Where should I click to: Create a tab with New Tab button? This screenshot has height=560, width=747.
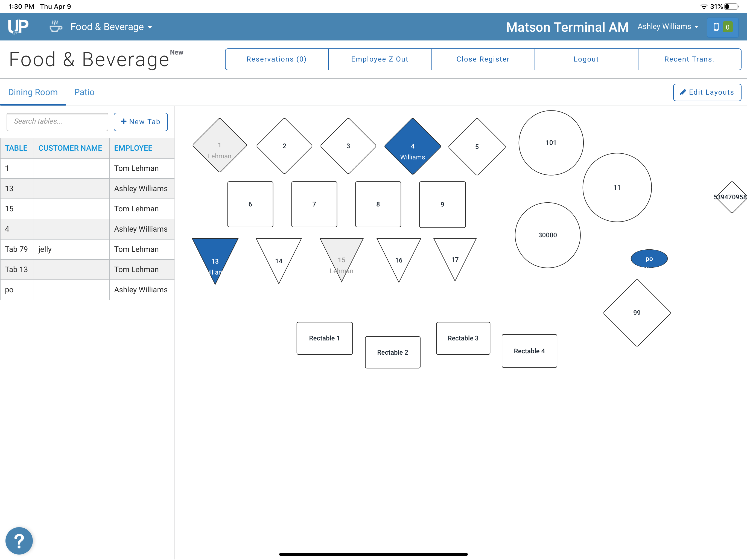(141, 122)
